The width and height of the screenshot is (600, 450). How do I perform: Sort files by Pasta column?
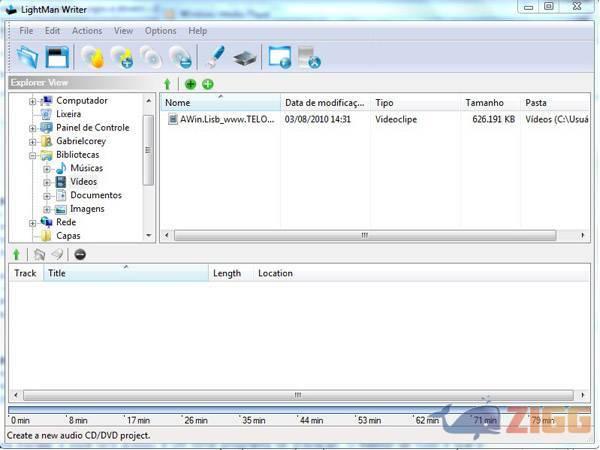555,103
